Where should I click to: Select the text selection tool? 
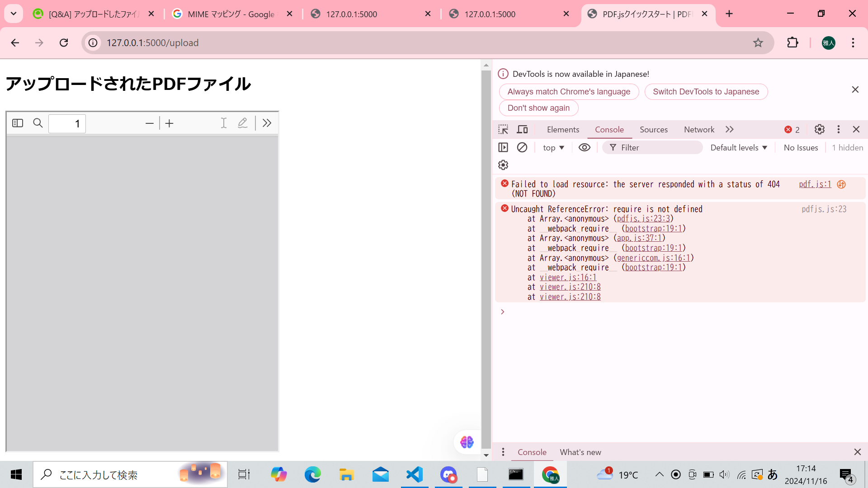click(x=223, y=123)
